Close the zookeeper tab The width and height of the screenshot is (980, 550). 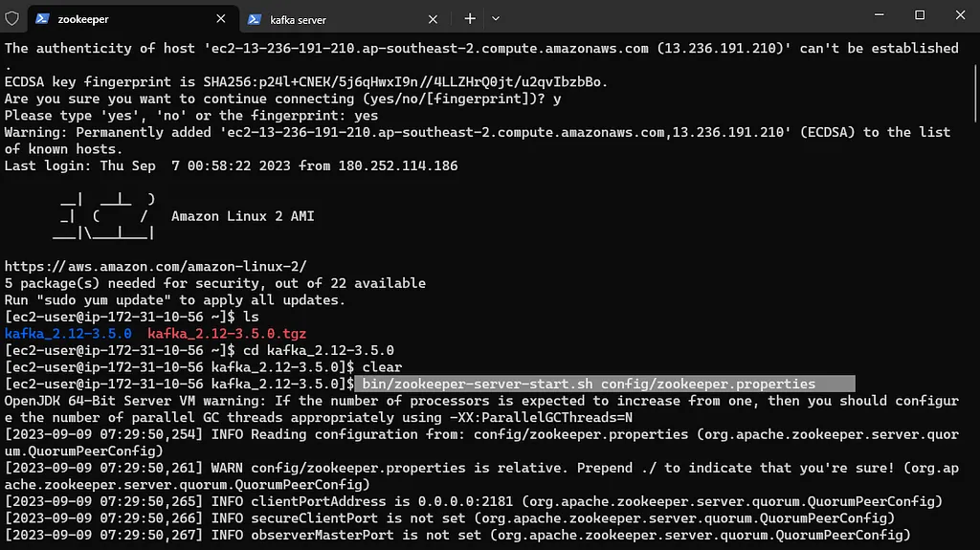click(221, 19)
